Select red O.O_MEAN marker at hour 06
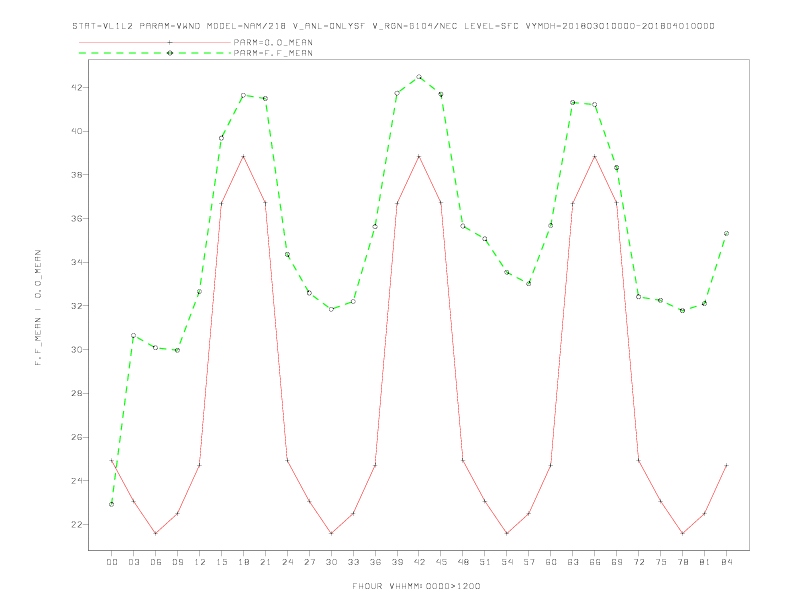Screen dimensions: 792x612 [x=156, y=533]
